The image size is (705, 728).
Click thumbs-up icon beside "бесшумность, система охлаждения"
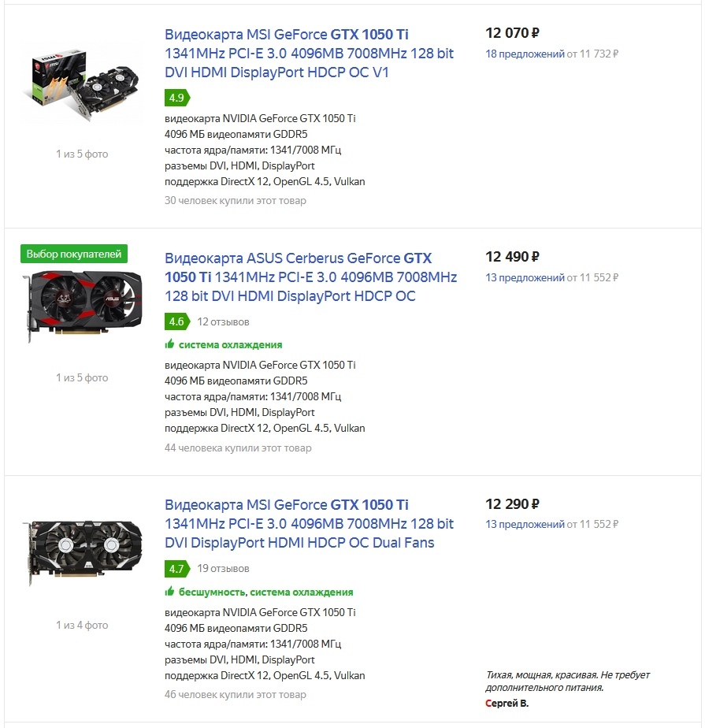(x=169, y=592)
